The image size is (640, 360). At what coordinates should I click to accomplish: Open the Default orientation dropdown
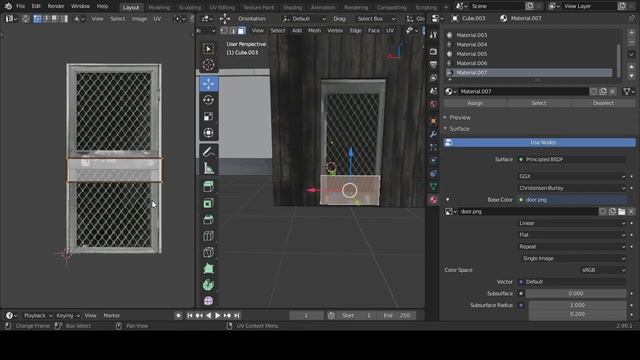[x=304, y=19]
